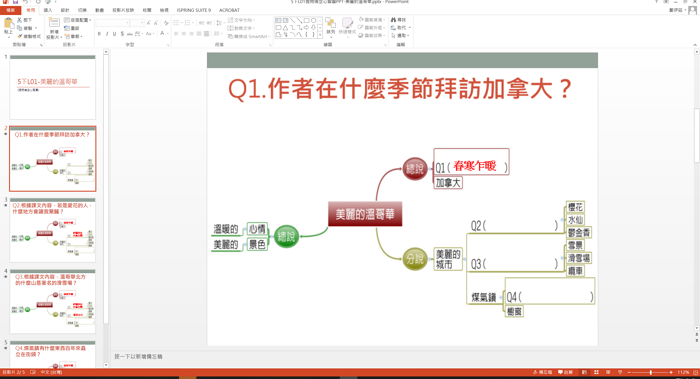This screenshot has height=379, width=700.
Task: Click the Paste clipboard icon
Action: point(8,24)
